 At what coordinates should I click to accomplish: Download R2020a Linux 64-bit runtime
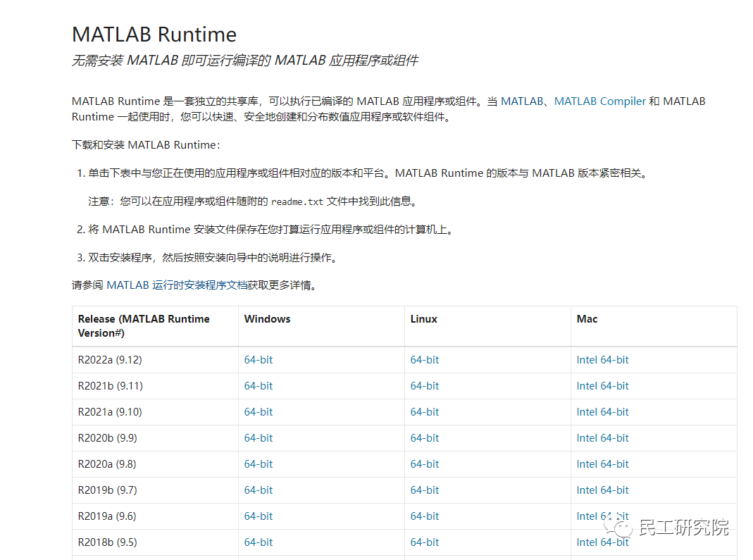point(425,464)
